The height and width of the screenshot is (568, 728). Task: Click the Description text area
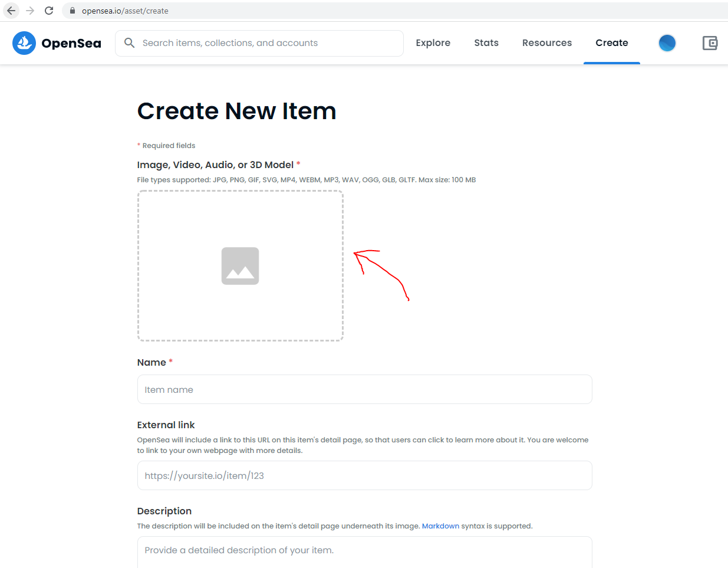coord(364,553)
